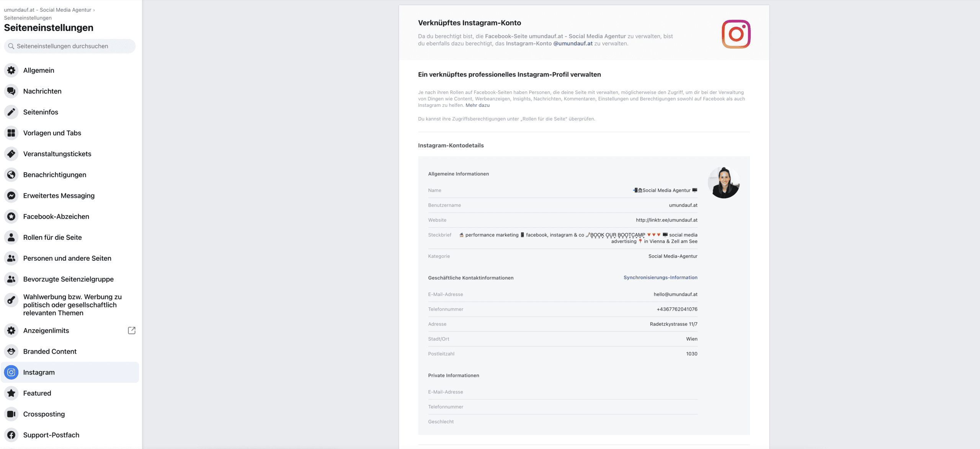
Task: Select Facebook-Abzeichen menu entry
Action: click(x=70, y=217)
